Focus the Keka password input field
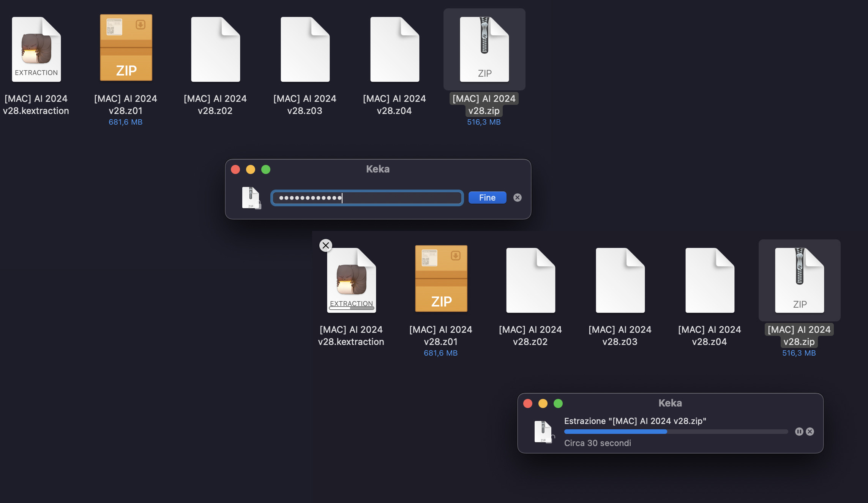 click(x=367, y=198)
